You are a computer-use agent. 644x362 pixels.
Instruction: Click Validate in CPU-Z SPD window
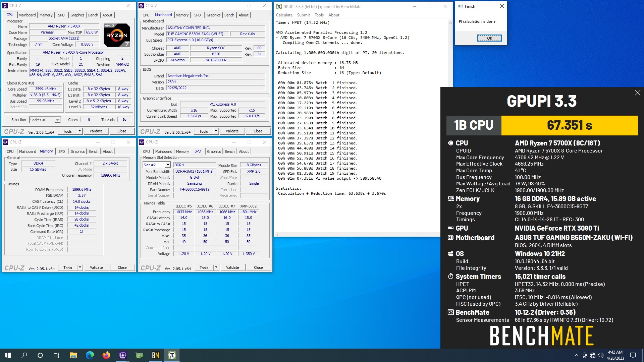click(x=232, y=267)
